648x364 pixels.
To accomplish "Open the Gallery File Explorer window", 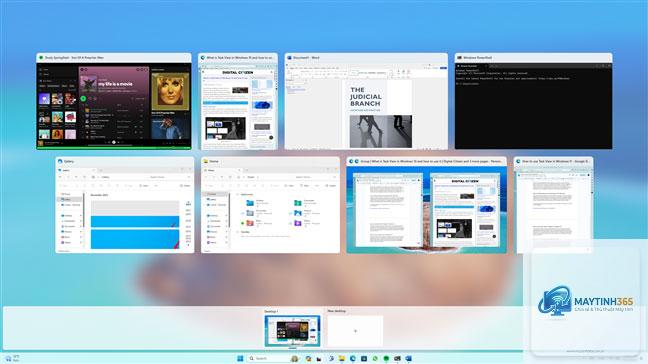I will (x=125, y=205).
